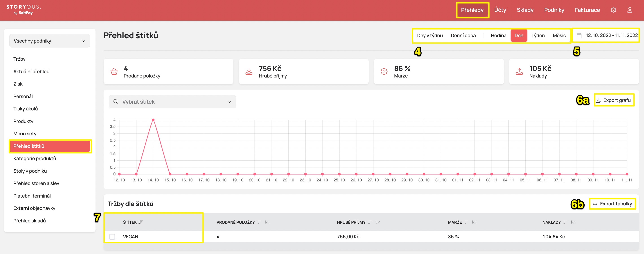
Task: Click the PRODANÉ POLOŽKY column header
Action: (235, 222)
